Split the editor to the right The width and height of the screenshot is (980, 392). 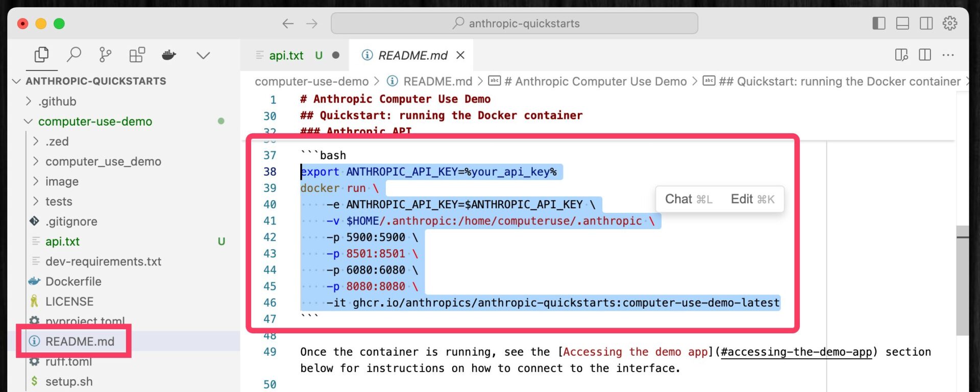tap(925, 55)
